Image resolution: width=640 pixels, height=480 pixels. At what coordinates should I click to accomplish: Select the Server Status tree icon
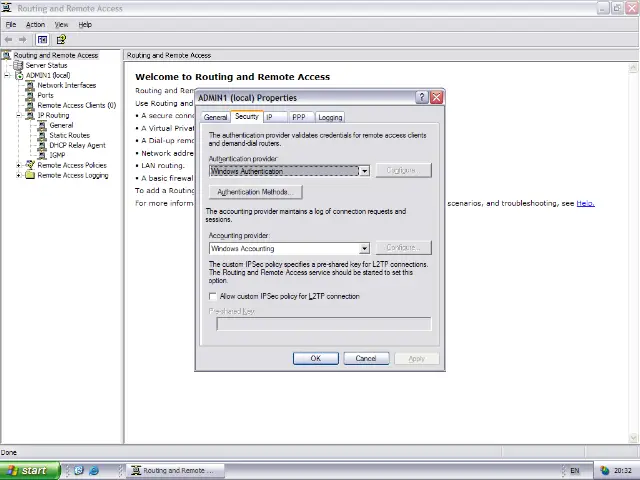tap(18, 65)
